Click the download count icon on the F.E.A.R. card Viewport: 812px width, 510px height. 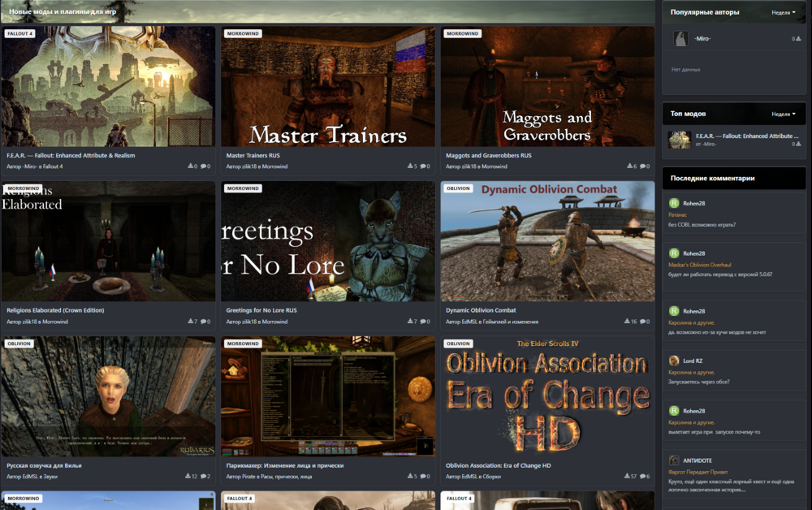[191, 166]
